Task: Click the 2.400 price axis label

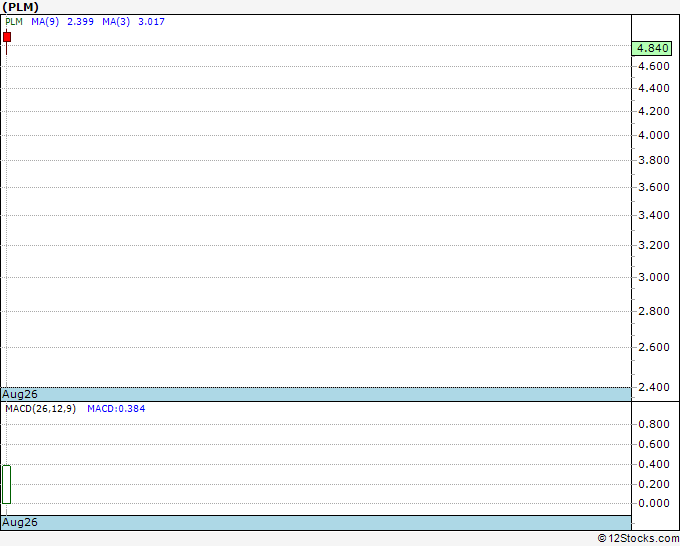Action: click(x=654, y=387)
